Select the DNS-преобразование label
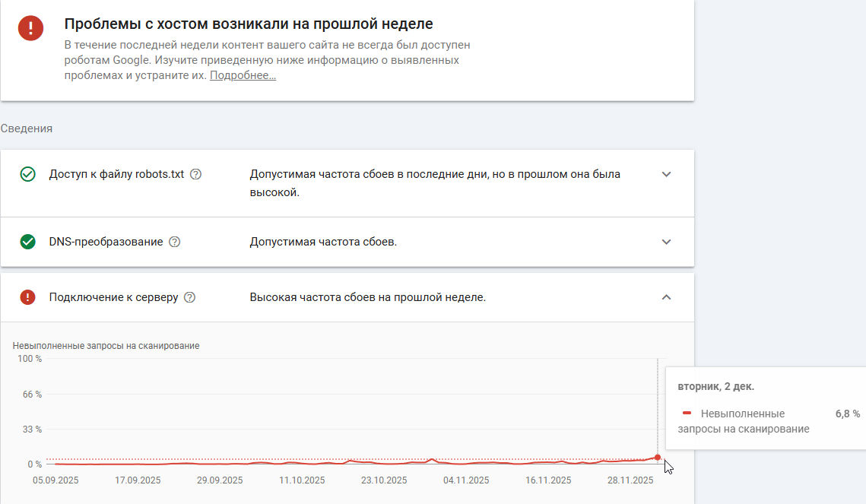This screenshot has height=504, width=866. click(x=106, y=242)
